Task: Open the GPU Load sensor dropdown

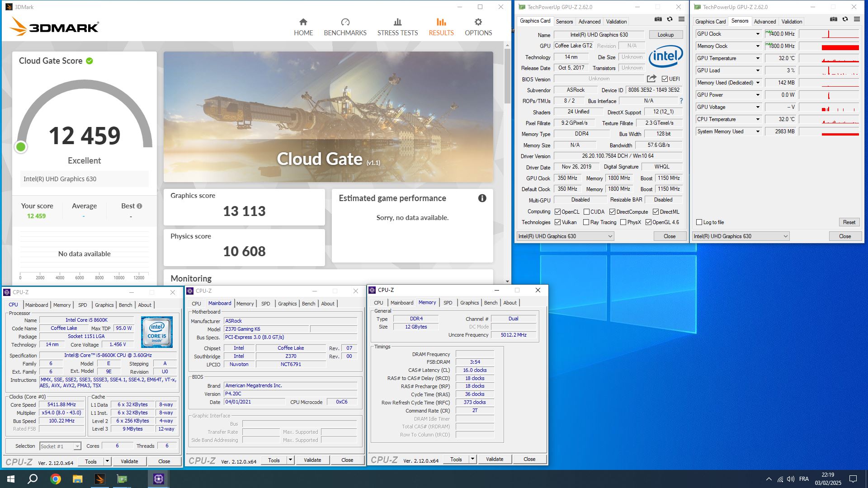Action: coord(758,70)
